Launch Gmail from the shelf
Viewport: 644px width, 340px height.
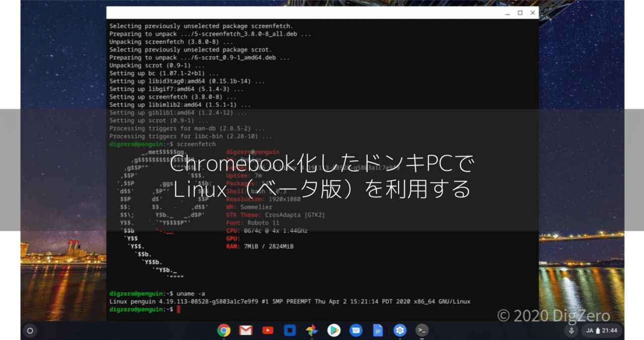pyautogui.click(x=246, y=330)
